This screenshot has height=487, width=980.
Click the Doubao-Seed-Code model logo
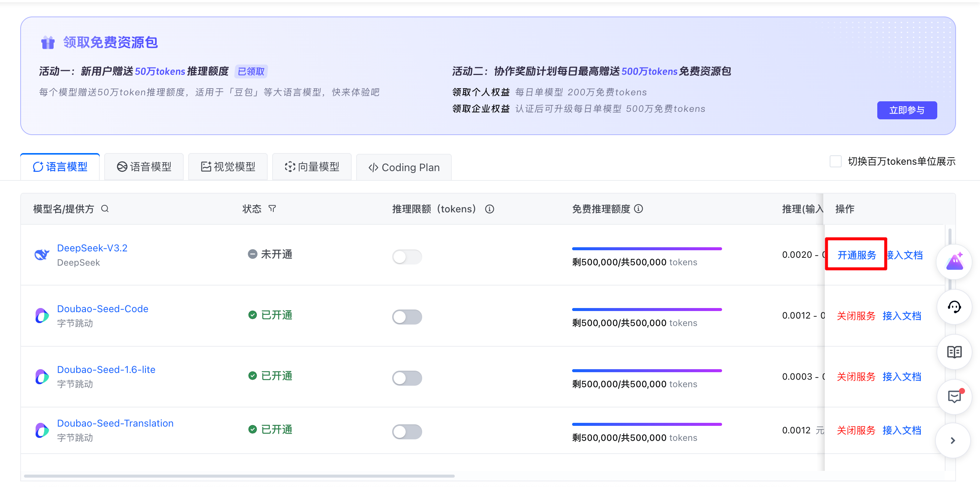coord(42,315)
